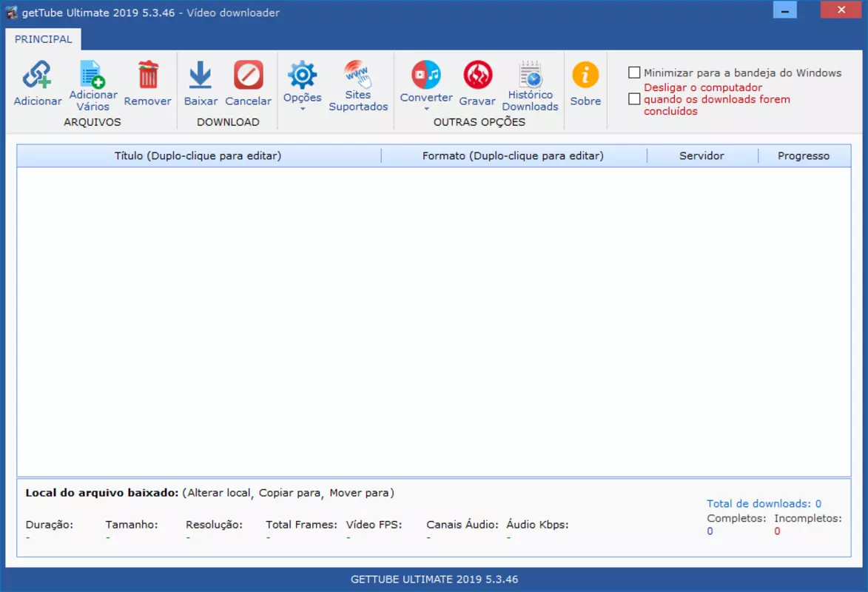Screen dimensions: 868x592
Task: Click the Alterar local link
Action: tap(218, 493)
